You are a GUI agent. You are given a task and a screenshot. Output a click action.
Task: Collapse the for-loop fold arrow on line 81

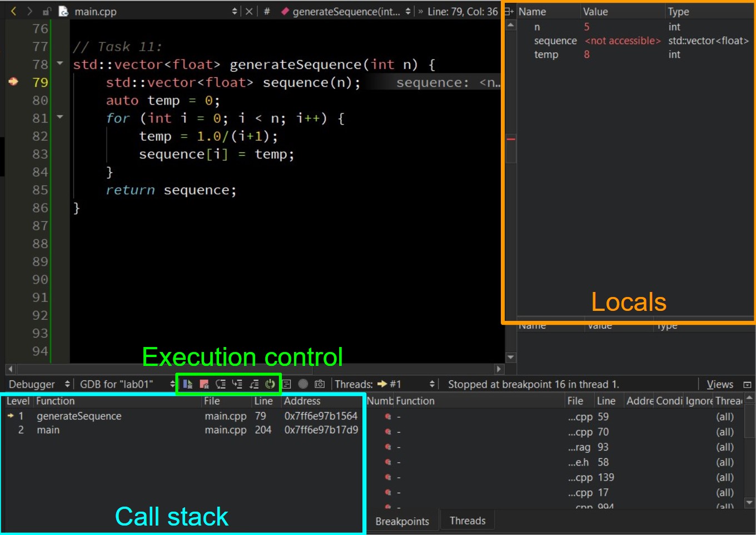point(60,117)
